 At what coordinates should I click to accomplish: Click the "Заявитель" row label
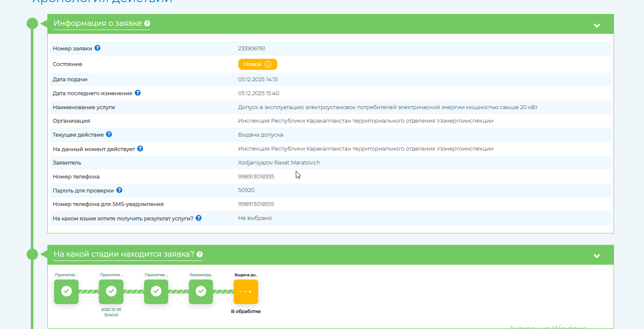tap(67, 163)
